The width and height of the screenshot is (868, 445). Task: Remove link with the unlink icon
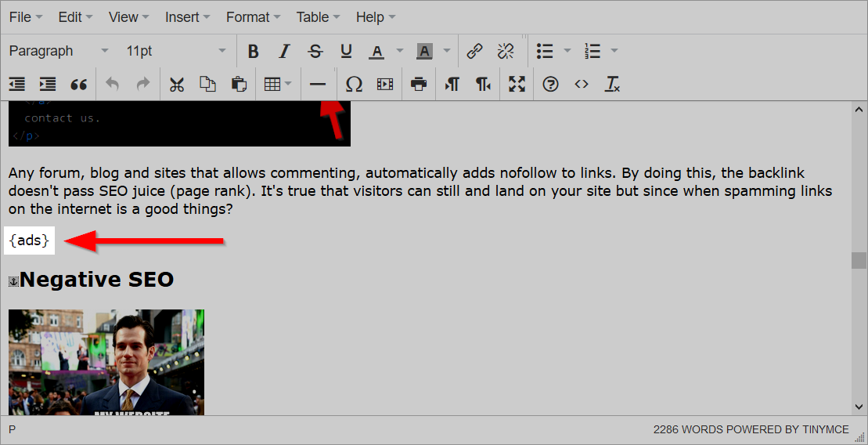[x=506, y=51]
